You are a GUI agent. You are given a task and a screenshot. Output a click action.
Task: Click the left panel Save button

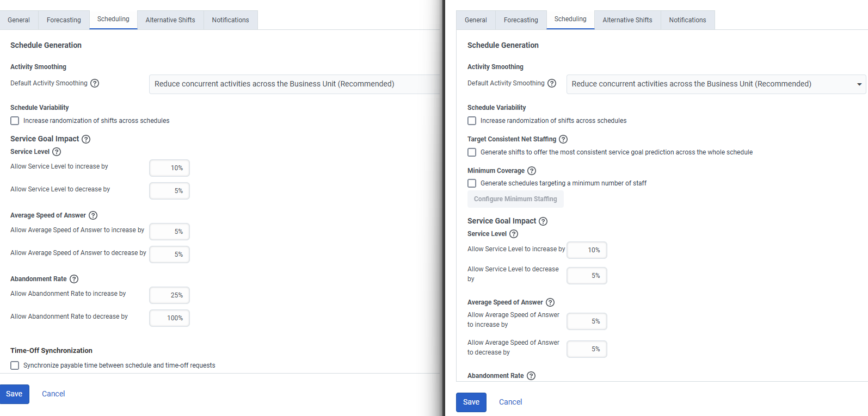coord(14,394)
